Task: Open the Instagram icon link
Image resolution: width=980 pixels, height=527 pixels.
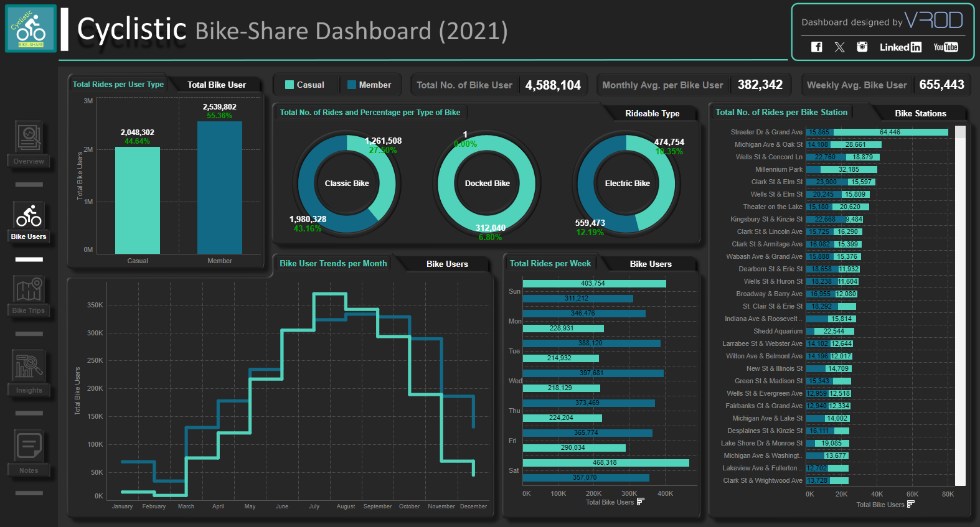Action: [862, 47]
